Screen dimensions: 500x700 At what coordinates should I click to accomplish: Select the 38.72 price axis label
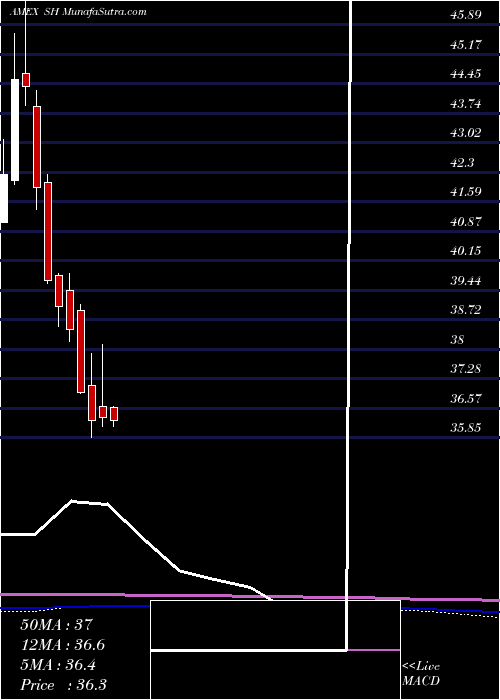point(466,310)
